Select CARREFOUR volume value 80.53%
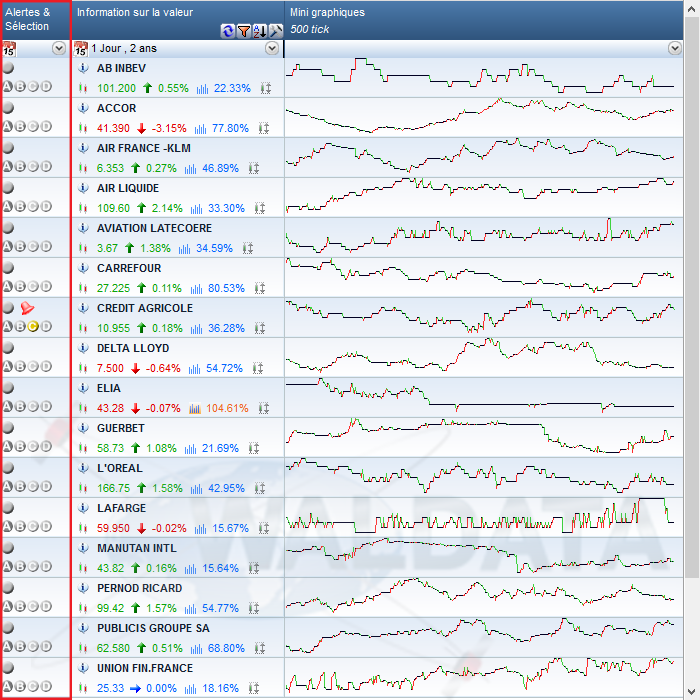Viewport: 700px width, 700px height. [226, 288]
